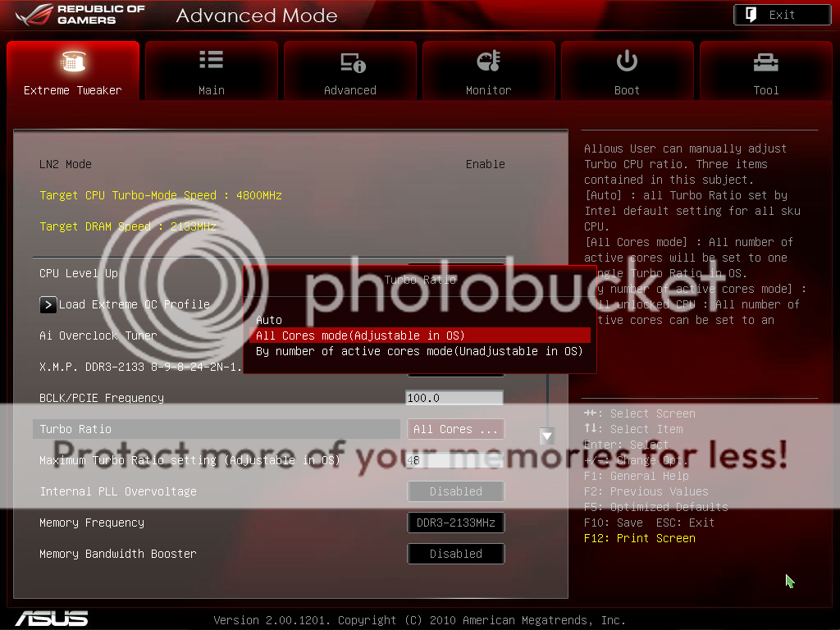Pick By number of active cores mode
Screen dimensions: 840x630
click(420, 351)
